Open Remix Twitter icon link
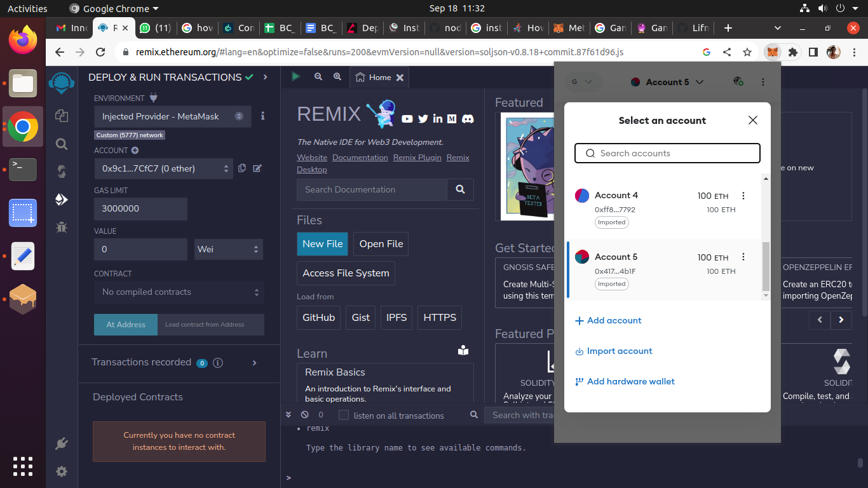The width and height of the screenshot is (868, 488). 423,119
